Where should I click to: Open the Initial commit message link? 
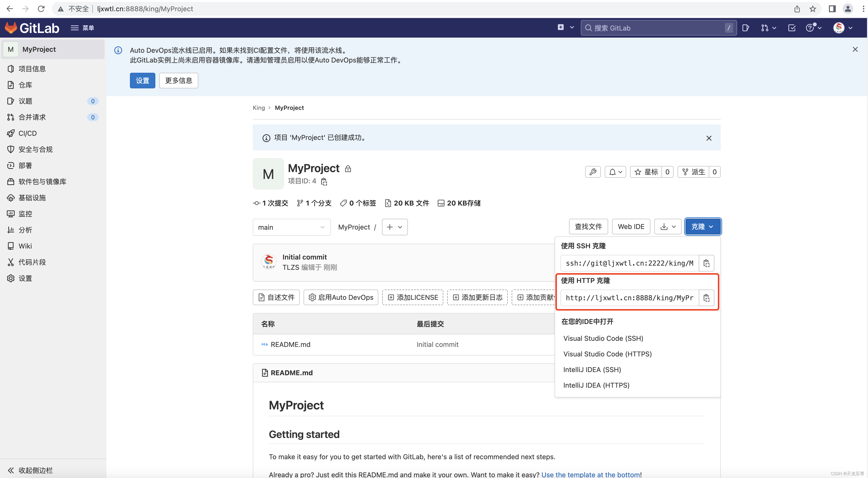[305, 257]
